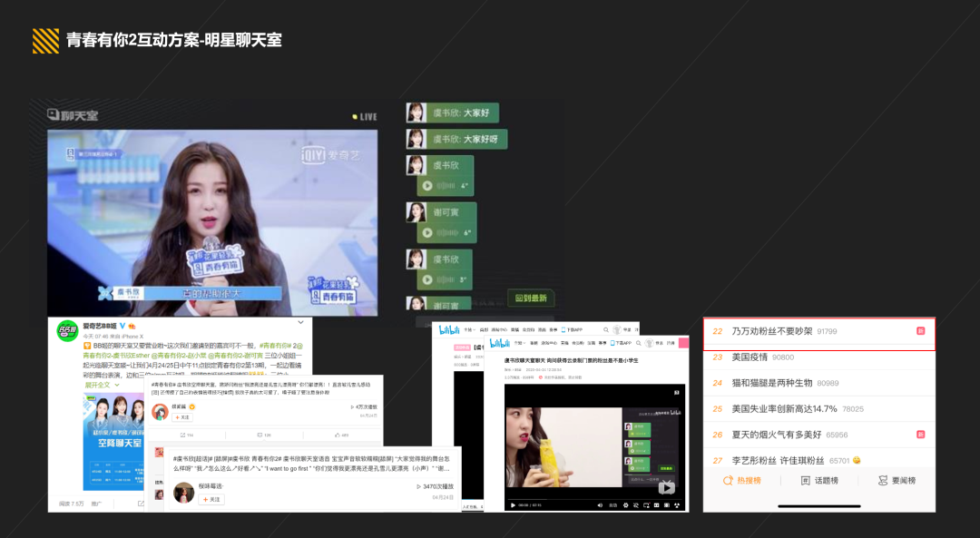Screen dimensions: 980x538
Task: Click the chat room live video of 虞书欣
Action: coord(212,222)
